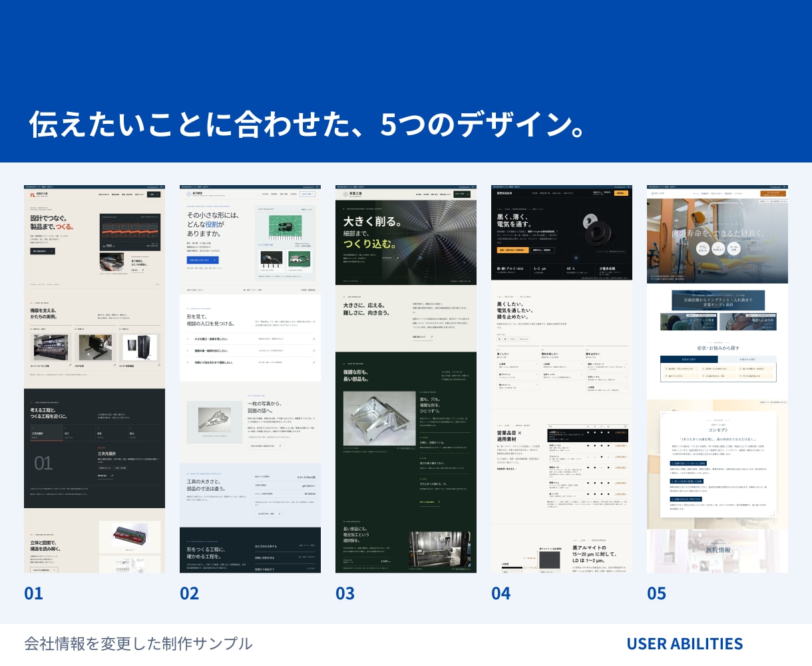Click the third white circle badge in design 05 hero
The height and width of the screenshot is (666, 812).
point(733,248)
